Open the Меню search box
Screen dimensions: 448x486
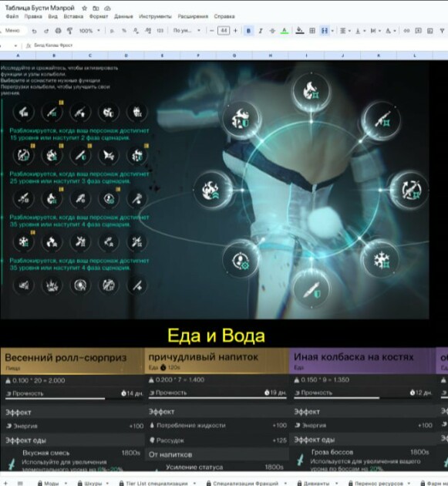click(x=12, y=30)
